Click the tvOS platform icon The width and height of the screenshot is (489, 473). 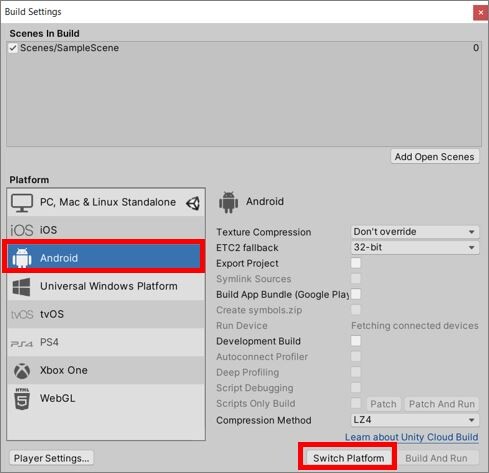tap(22, 314)
